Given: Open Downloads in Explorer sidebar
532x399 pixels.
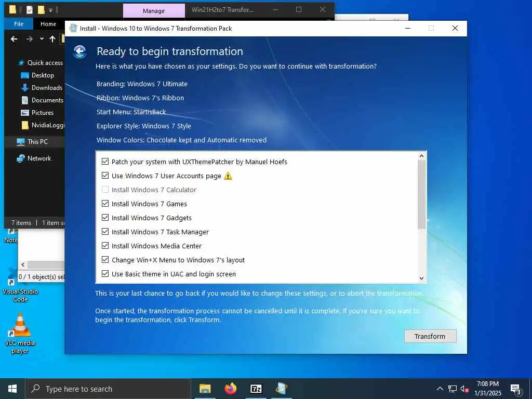Looking at the screenshot, I should pyautogui.click(x=42, y=87).
